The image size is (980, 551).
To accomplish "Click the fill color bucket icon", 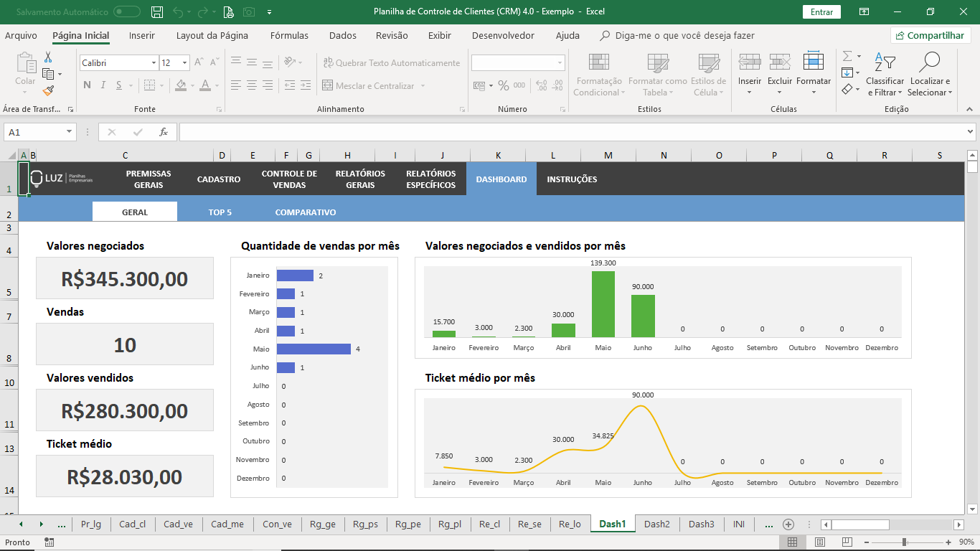I will coord(180,85).
